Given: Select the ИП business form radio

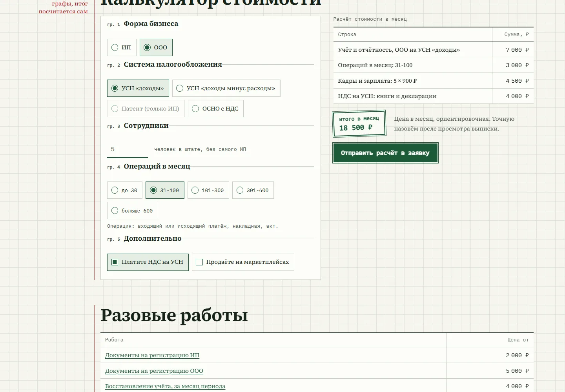Looking at the screenshot, I should pos(122,47).
